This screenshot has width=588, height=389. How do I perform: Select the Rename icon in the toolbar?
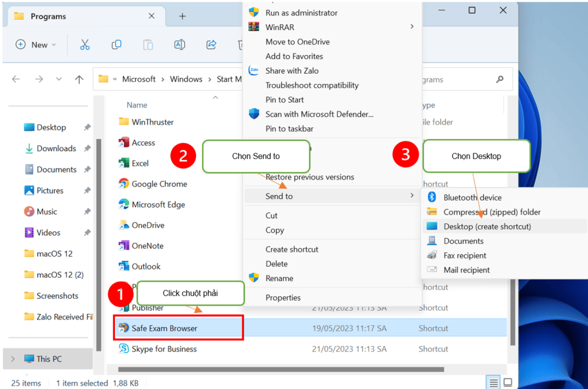click(180, 45)
